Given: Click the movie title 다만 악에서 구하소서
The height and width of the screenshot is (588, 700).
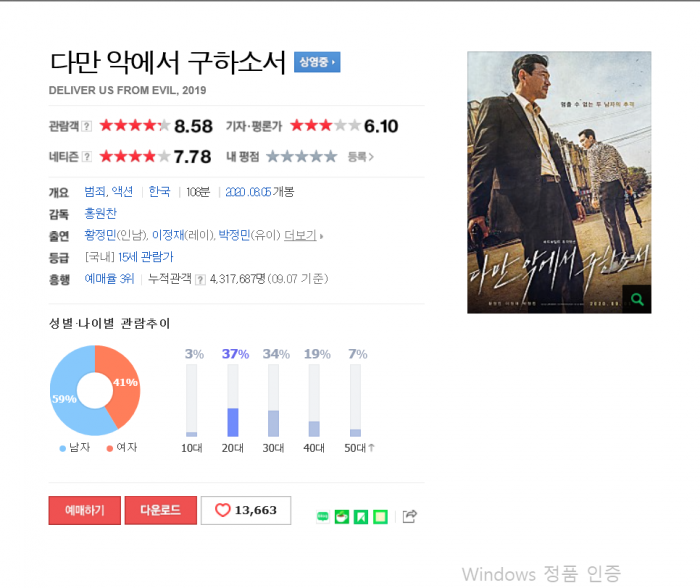Looking at the screenshot, I should (168, 62).
